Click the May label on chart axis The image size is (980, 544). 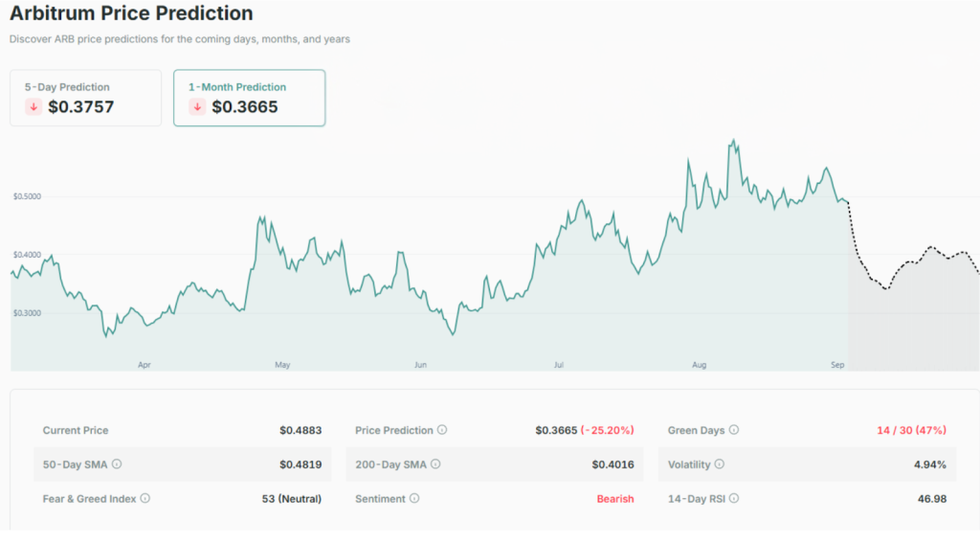(282, 365)
